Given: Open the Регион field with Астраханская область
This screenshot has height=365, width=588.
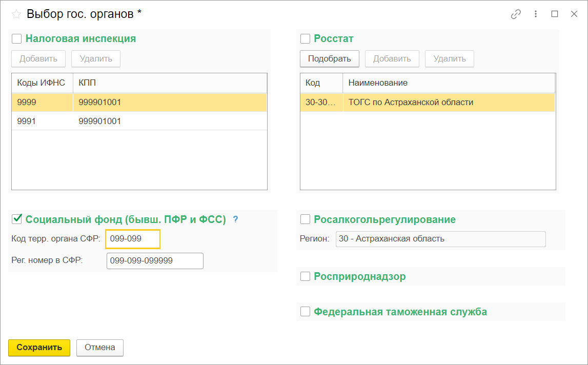Looking at the screenshot, I should pyautogui.click(x=440, y=239).
